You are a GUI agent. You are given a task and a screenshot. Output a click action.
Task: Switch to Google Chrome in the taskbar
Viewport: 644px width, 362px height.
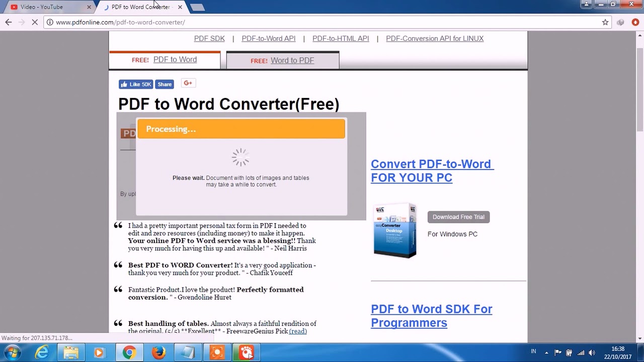pos(129,353)
